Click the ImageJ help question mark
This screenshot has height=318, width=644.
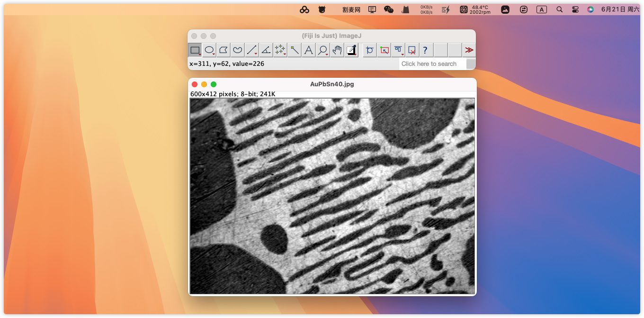coord(425,50)
